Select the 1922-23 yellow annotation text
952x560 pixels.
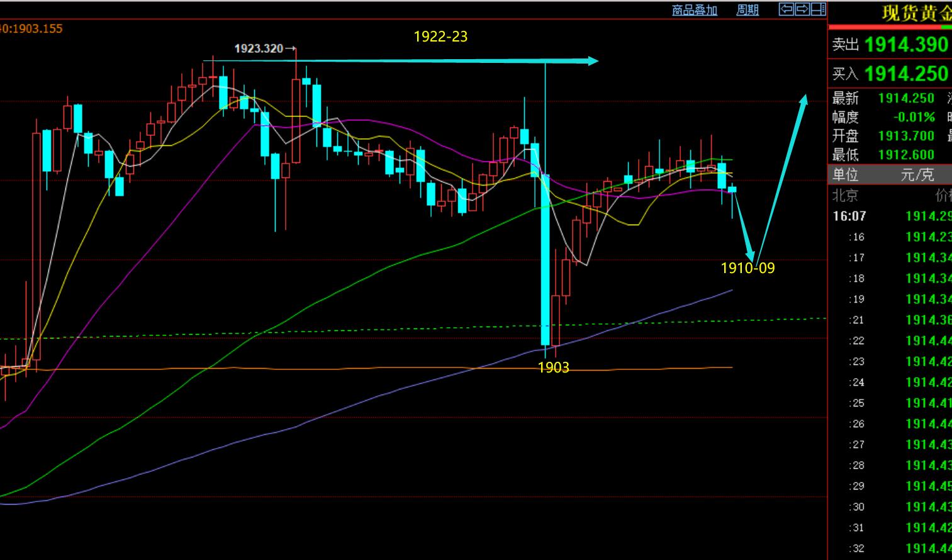pos(440,36)
